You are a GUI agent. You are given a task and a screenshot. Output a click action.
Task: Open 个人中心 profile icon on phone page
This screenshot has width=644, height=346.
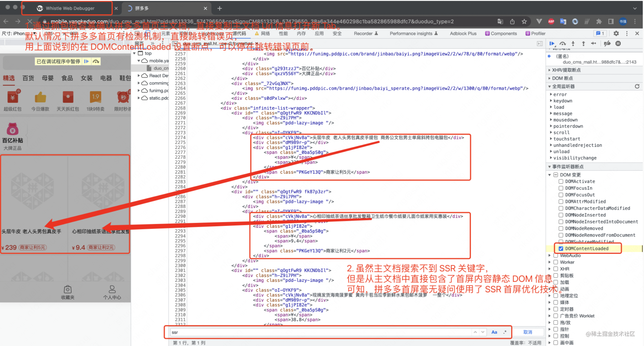[x=112, y=292]
